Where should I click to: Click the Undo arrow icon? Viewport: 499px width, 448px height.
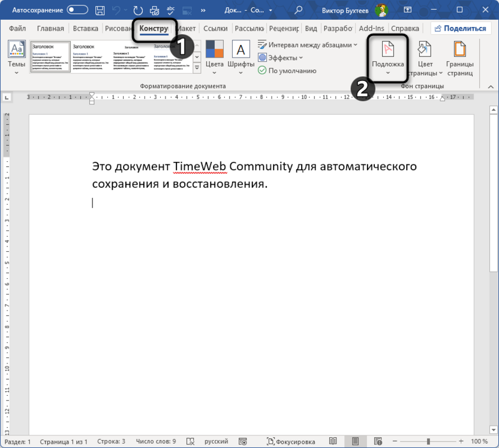pos(116,10)
